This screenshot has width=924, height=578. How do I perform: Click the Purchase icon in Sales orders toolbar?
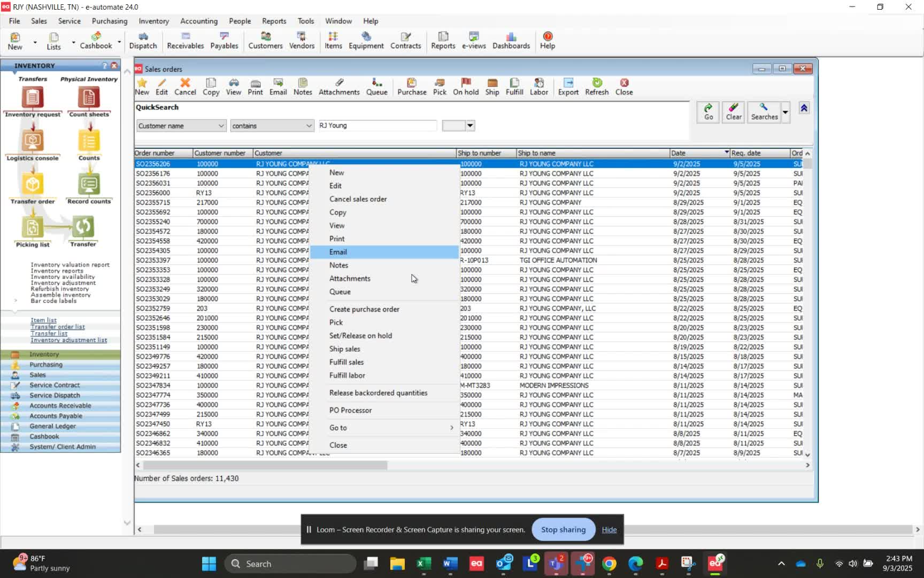[x=412, y=87]
